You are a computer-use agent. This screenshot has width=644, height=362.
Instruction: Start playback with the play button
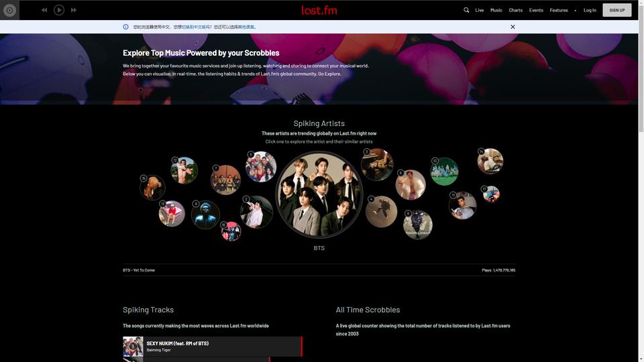59,10
